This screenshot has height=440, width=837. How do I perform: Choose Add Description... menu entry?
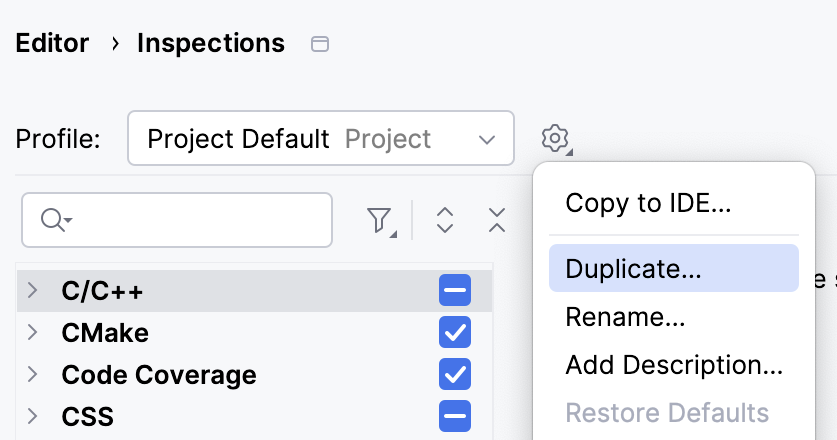673,365
